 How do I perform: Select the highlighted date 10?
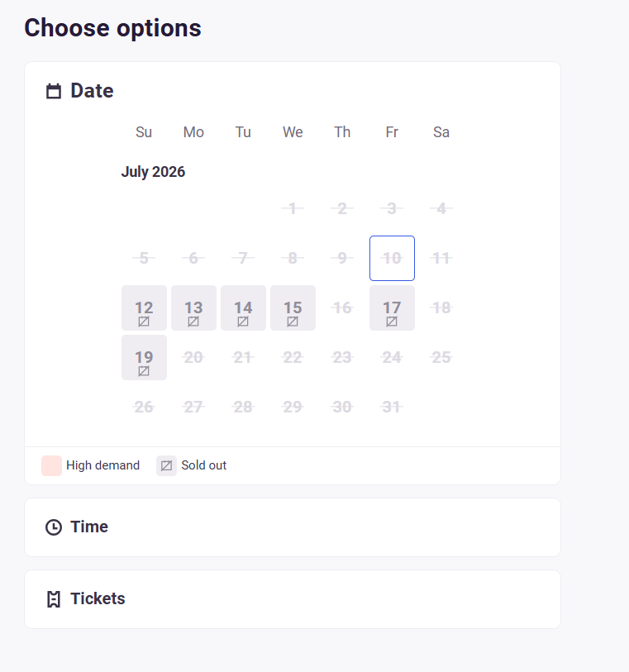click(392, 259)
